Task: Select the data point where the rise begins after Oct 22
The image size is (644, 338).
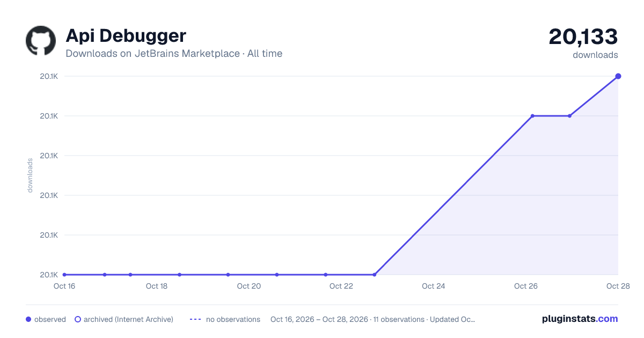Action: click(374, 275)
